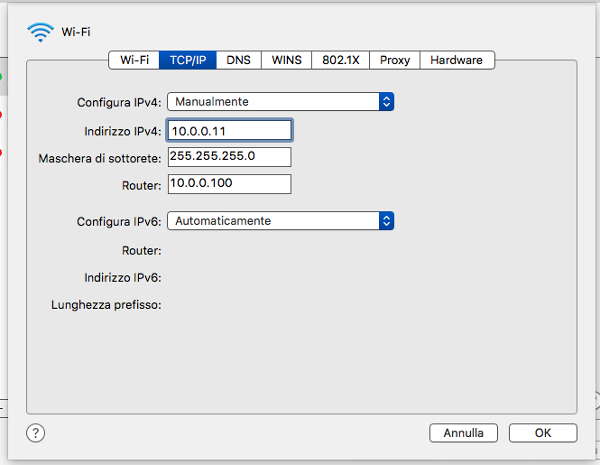Focus the Maschera di sottorete field
The height and width of the screenshot is (465, 600).
[x=229, y=157]
